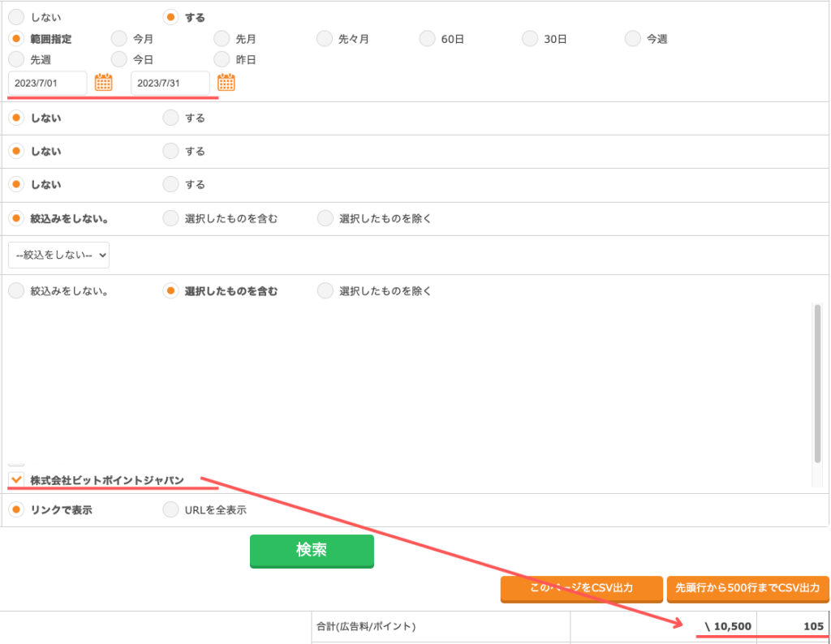Select 選択したものを除く in the filter section
The height and width of the screenshot is (644, 831).
[x=325, y=218]
